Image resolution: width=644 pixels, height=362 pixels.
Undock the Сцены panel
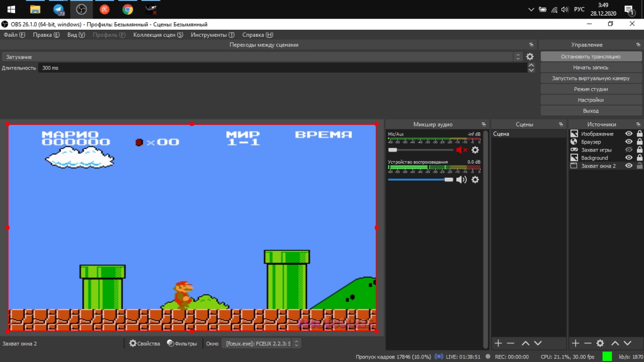pyautogui.click(x=561, y=124)
